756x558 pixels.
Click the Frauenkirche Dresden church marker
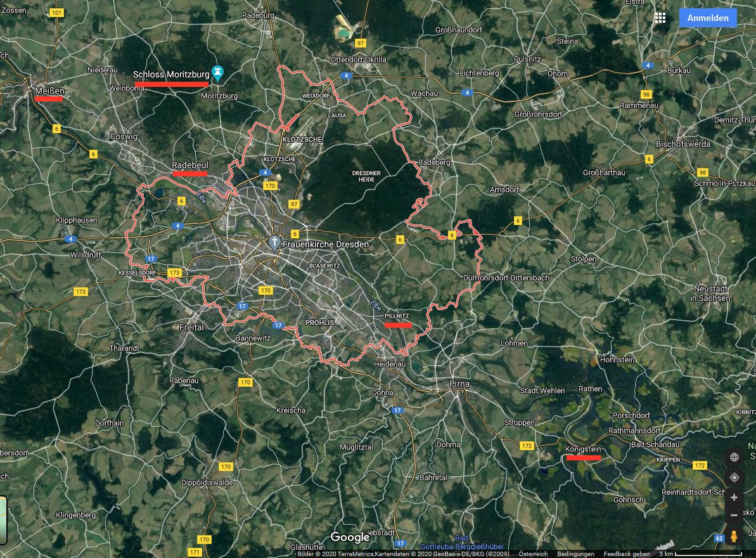[x=274, y=243]
